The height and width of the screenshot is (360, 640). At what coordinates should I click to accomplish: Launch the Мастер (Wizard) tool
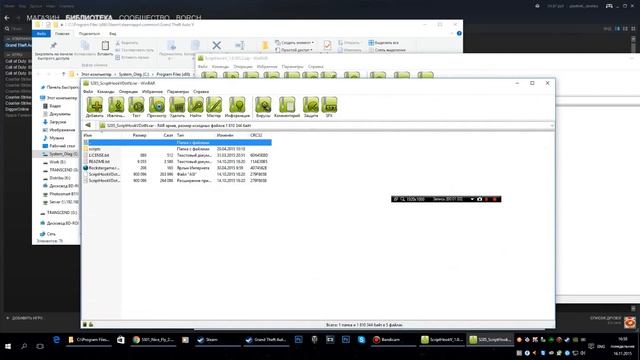(x=214, y=107)
